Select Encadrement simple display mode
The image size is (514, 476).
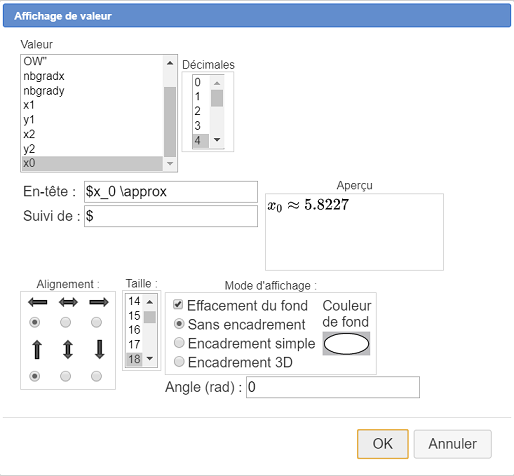click(179, 343)
